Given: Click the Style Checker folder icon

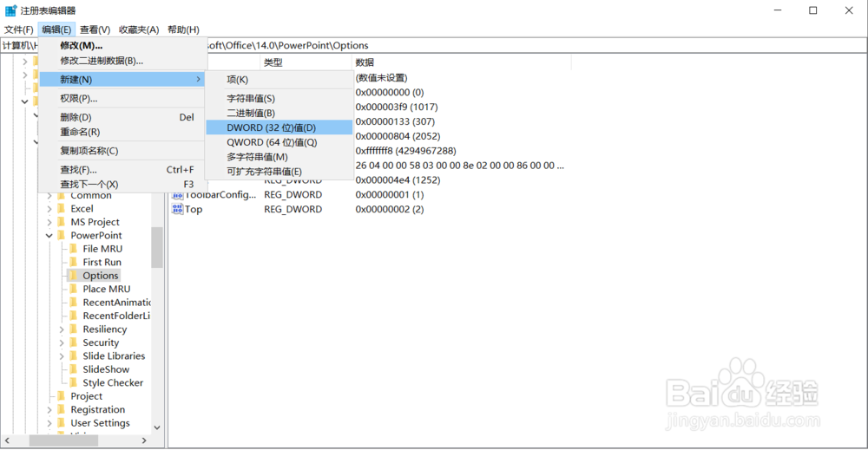Looking at the screenshot, I should coord(74,382).
